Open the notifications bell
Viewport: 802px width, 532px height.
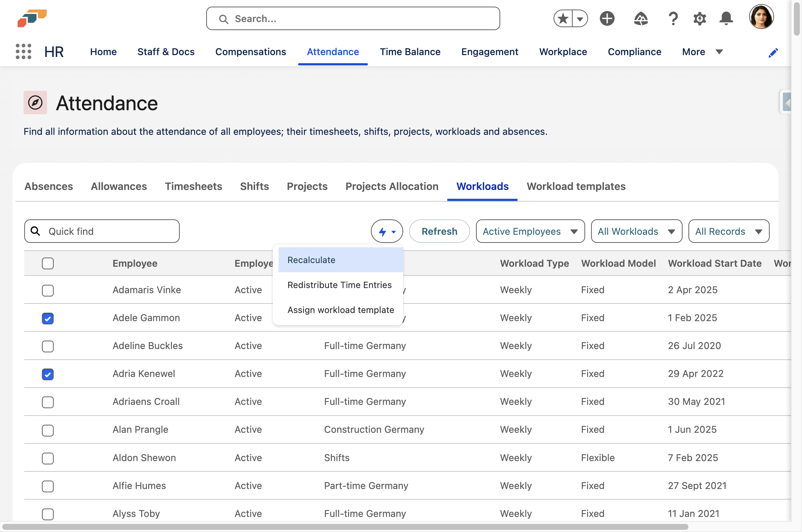726,18
